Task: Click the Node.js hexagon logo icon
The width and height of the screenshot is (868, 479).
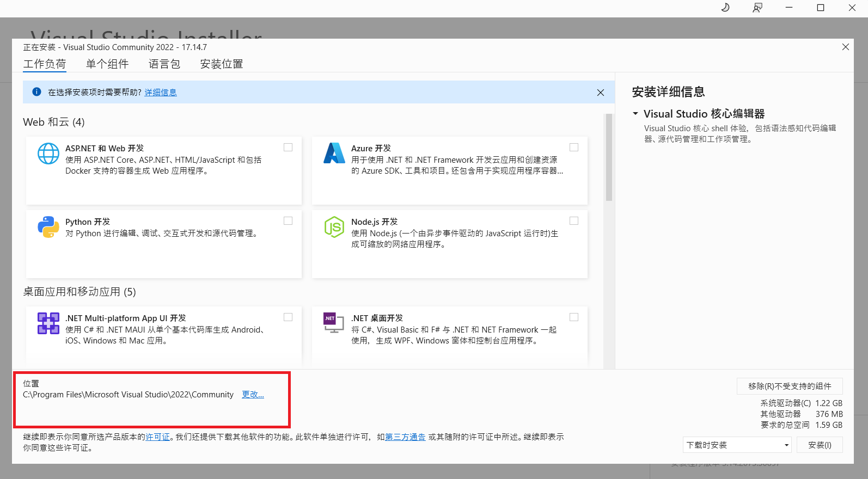Action: point(334,227)
